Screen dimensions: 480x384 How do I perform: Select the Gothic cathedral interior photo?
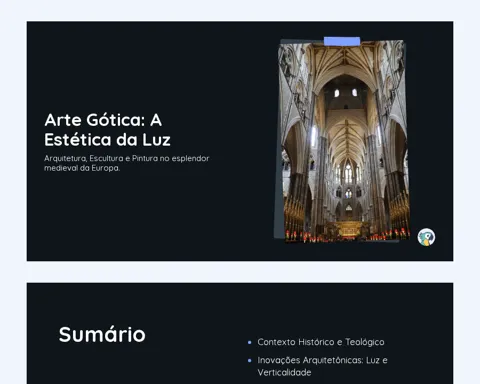coord(344,140)
